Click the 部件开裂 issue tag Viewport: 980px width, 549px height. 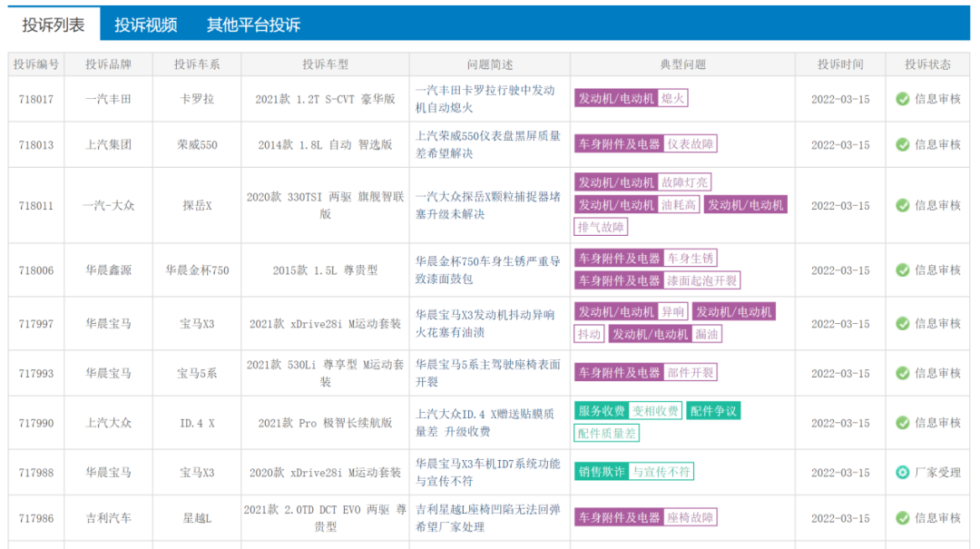(x=690, y=373)
